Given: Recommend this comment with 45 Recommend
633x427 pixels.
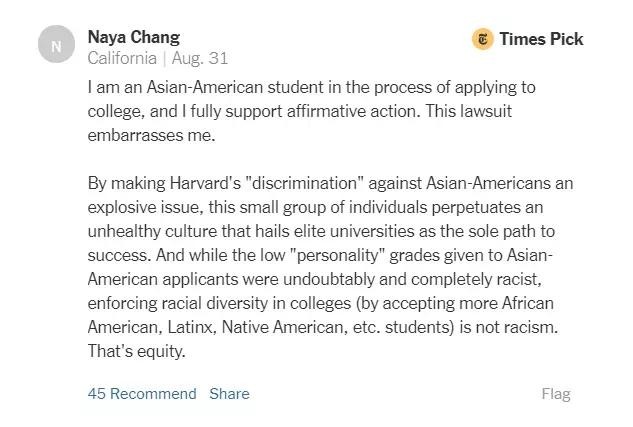Looking at the screenshot, I should (142, 393).
